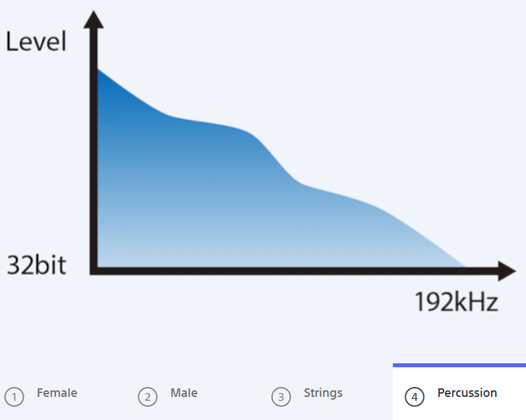This screenshot has height=420, width=526.
Task: Click the black vertical axis line
Action: coord(94,151)
